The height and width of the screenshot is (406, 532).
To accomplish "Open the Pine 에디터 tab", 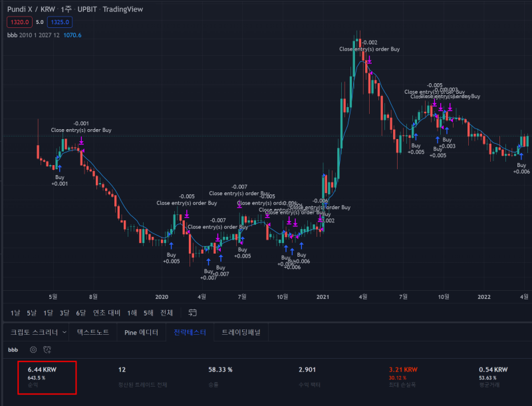I will [x=141, y=332].
